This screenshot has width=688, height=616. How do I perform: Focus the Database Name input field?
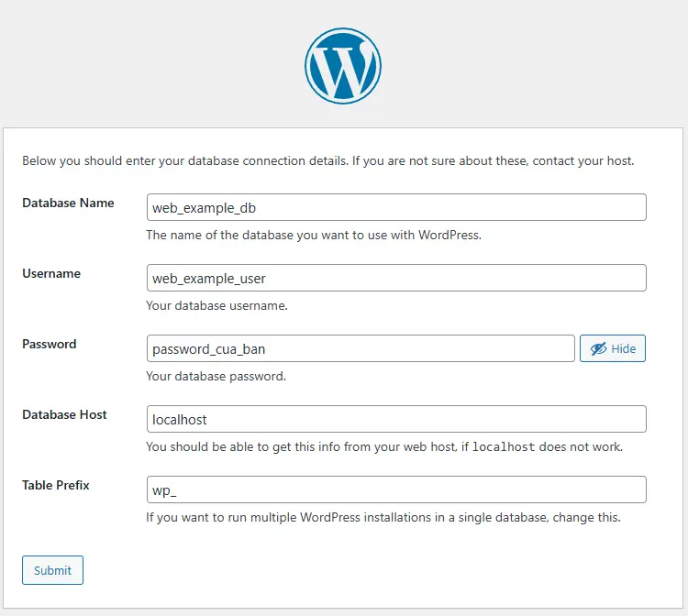396,207
